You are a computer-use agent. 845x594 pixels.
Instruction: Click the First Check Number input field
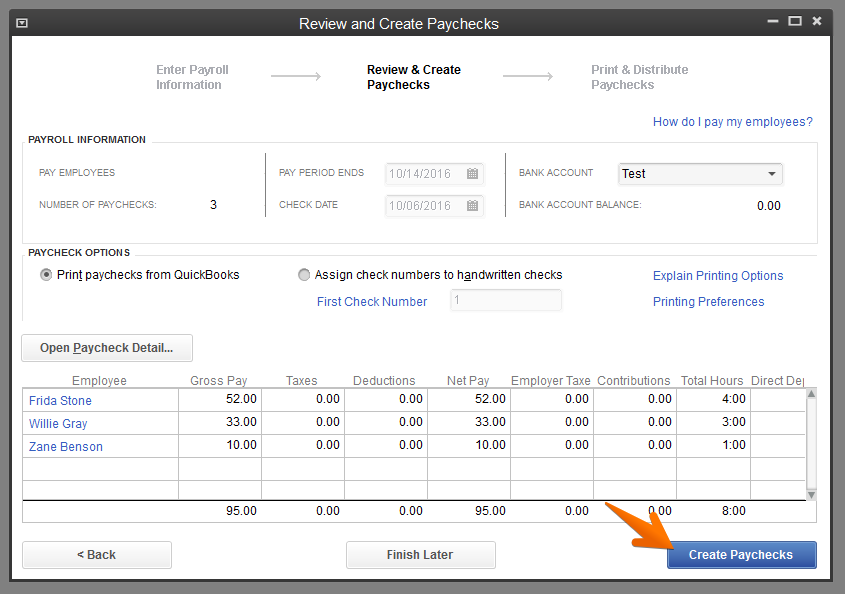click(505, 300)
